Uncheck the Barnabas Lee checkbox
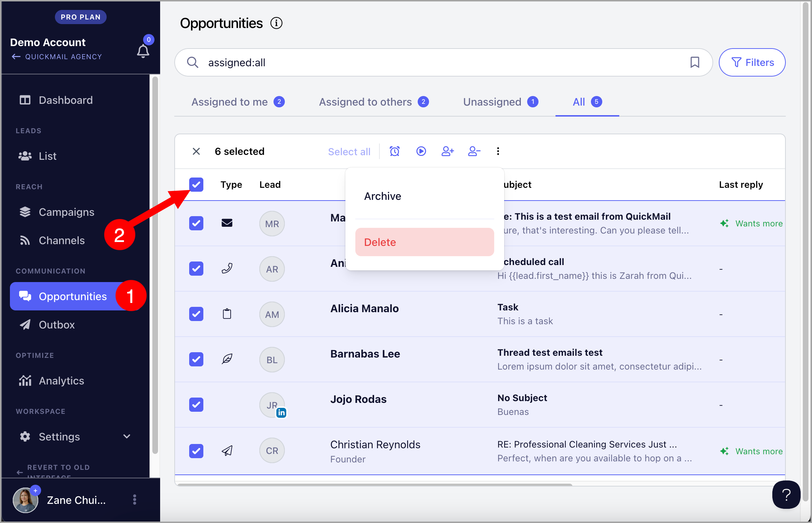This screenshot has width=812, height=523. pyautogui.click(x=196, y=359)
